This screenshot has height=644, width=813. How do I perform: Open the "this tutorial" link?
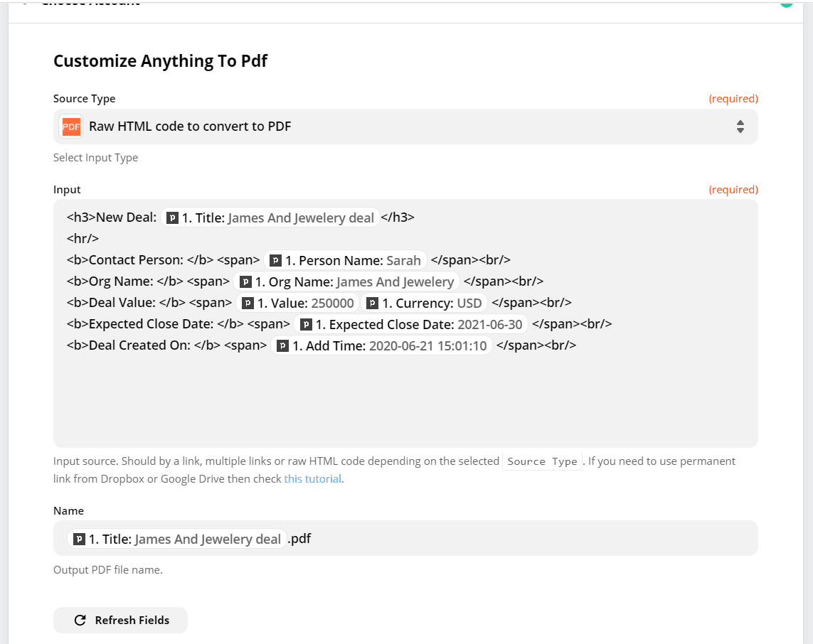click(313, 479)
